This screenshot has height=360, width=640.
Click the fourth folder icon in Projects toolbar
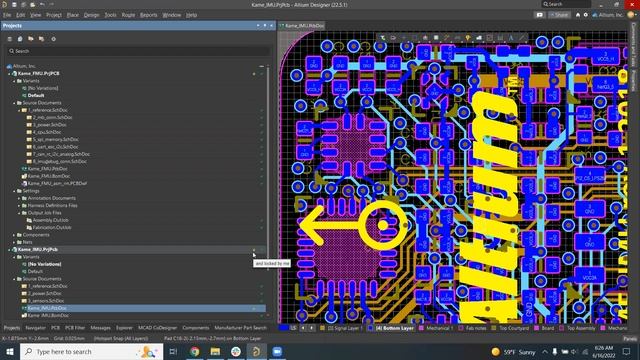pos(41,39)
